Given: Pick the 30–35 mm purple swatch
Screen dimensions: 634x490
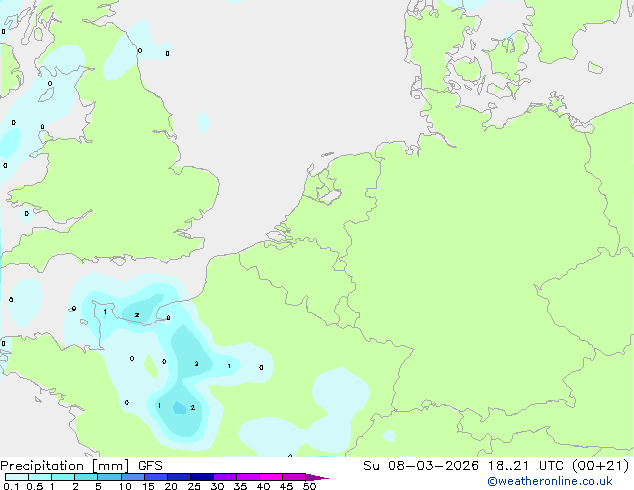Looking at the screenshot, I should 225,477.
